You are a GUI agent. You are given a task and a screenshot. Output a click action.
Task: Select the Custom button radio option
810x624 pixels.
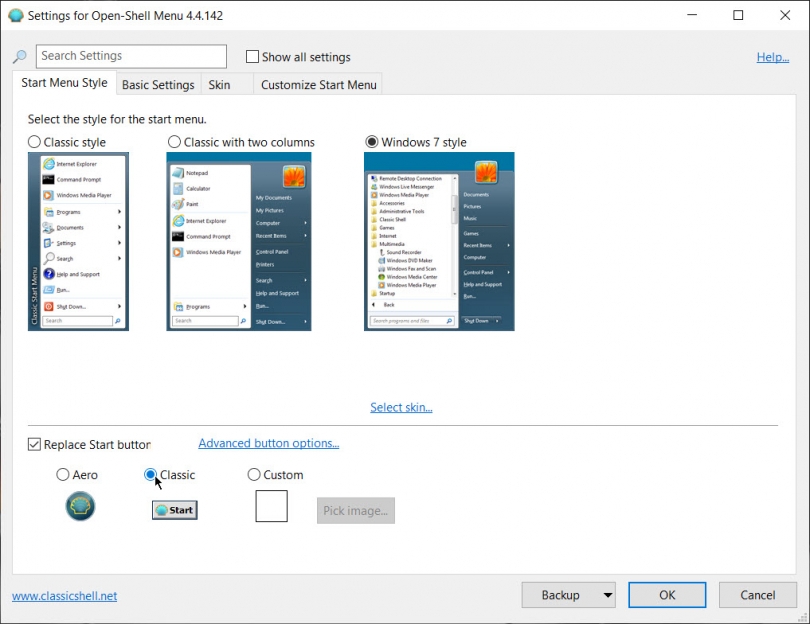tap(254, 475)
